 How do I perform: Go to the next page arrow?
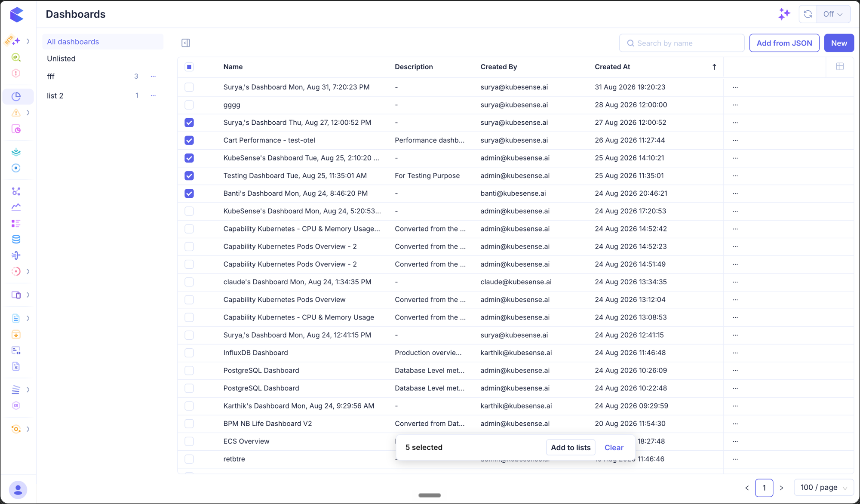point(781,488)
